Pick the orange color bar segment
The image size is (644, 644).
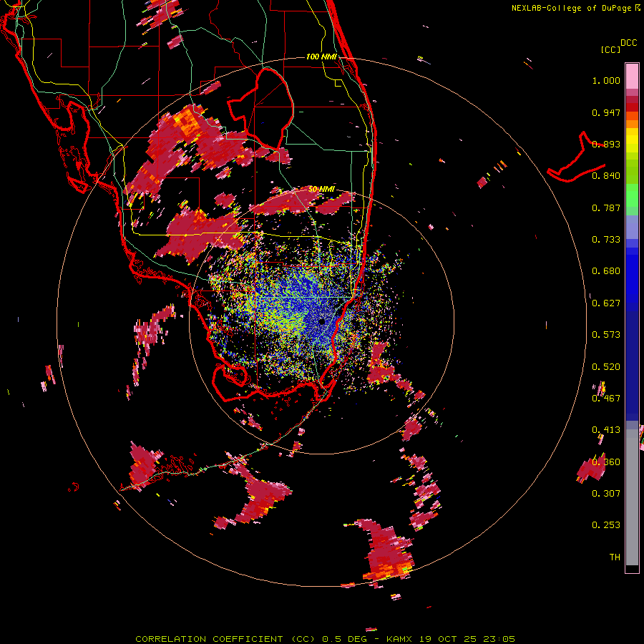tap(632, 124)
